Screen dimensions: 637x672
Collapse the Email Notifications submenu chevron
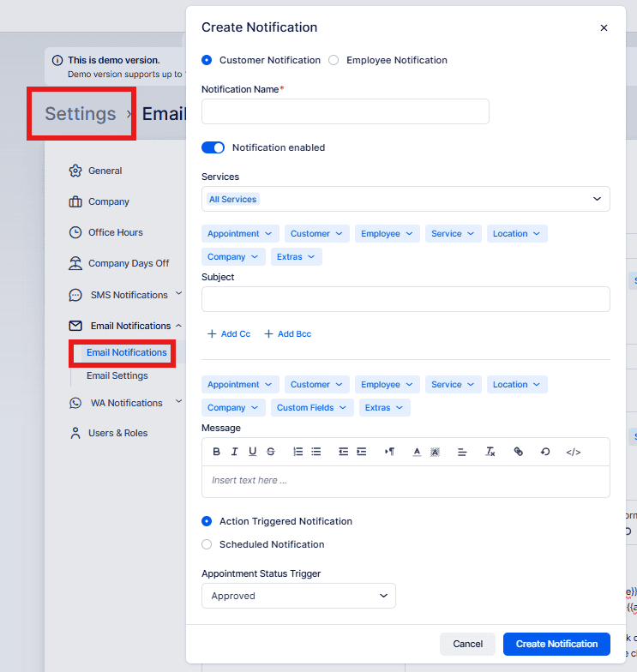tap(178, 326)
